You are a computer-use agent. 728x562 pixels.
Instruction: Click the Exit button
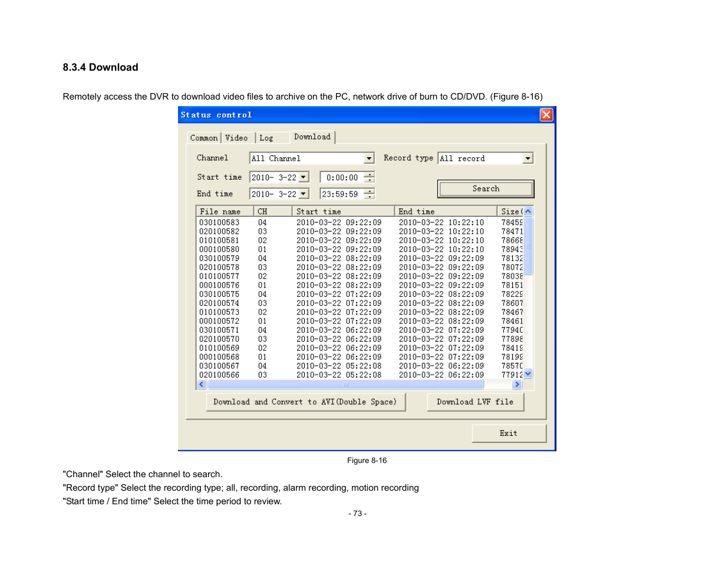(509, 433)
